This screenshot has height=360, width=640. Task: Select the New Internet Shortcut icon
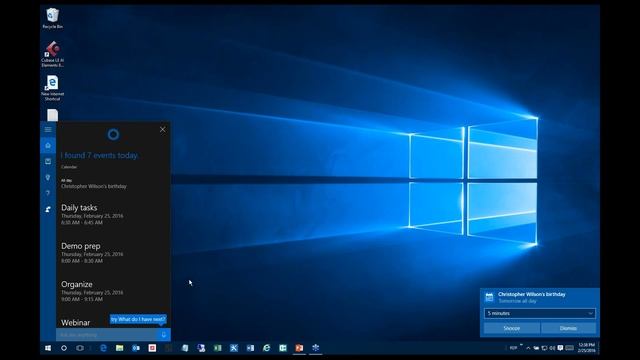coord(52,88)
